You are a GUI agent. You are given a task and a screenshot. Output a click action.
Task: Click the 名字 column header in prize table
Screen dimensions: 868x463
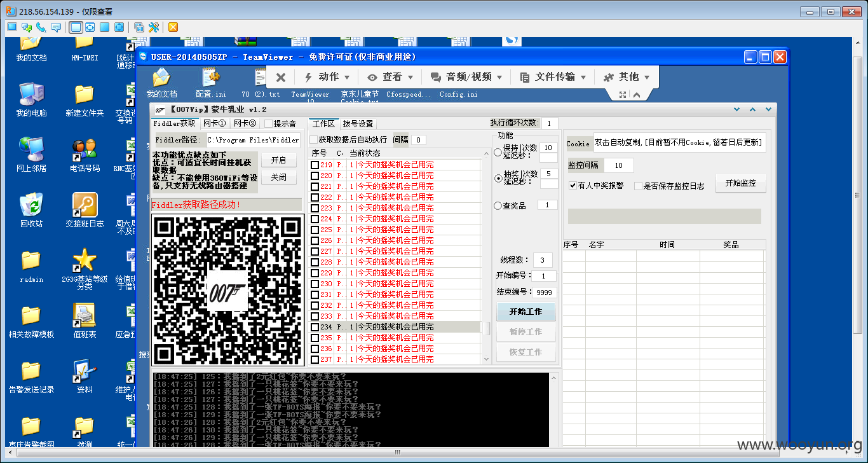[x=596, y=244]
